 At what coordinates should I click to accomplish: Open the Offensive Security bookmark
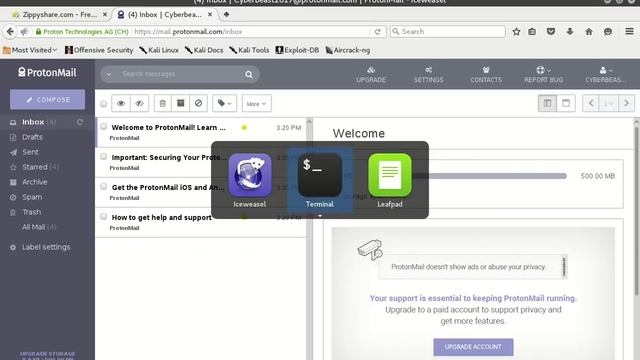pos(99,50)
